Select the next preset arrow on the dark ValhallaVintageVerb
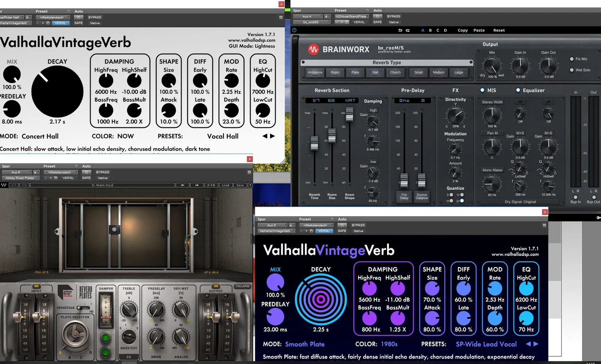This screenshot has height=364, width=601. (536, 344)
